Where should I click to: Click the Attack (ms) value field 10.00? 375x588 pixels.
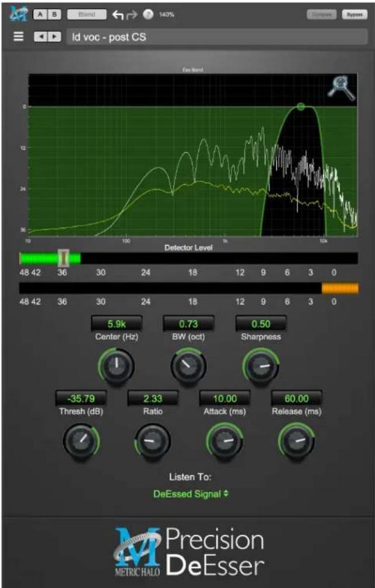coord(225,398)
